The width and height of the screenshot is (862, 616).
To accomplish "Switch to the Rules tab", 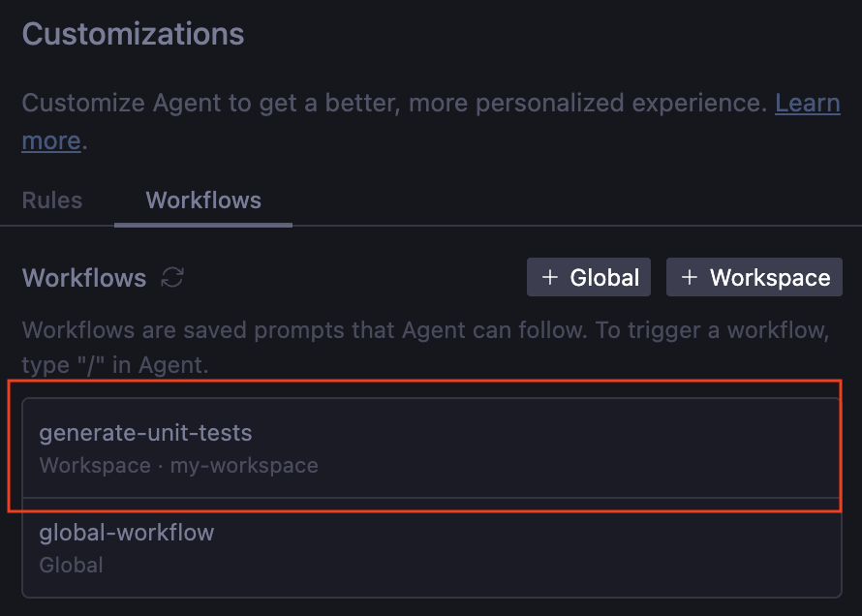I will [x=52, y=200].
